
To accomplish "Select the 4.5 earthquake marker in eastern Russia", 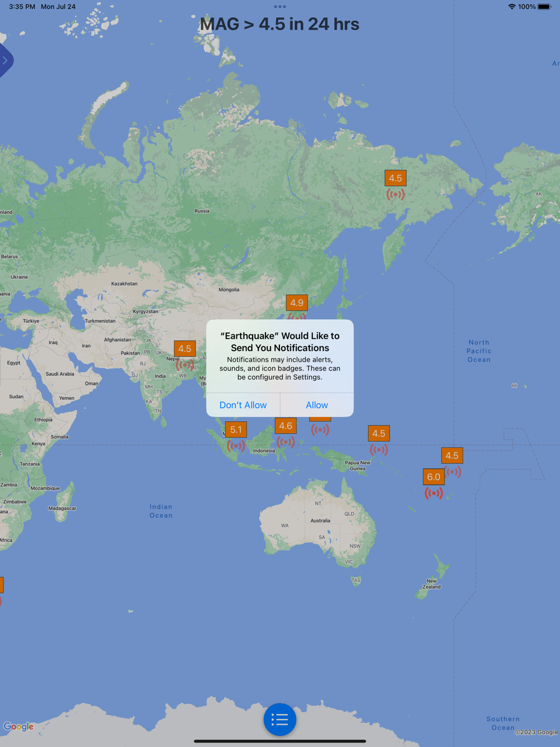I will tap(395, 178).
